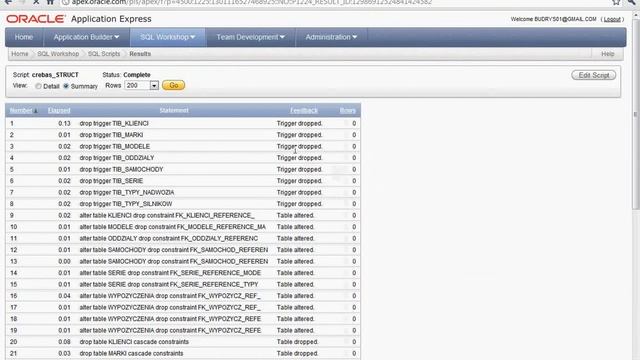Viewport: 640px width, 360px height.
Task: Click statement drop trigger TIB_MARKI
Action: 111,135
